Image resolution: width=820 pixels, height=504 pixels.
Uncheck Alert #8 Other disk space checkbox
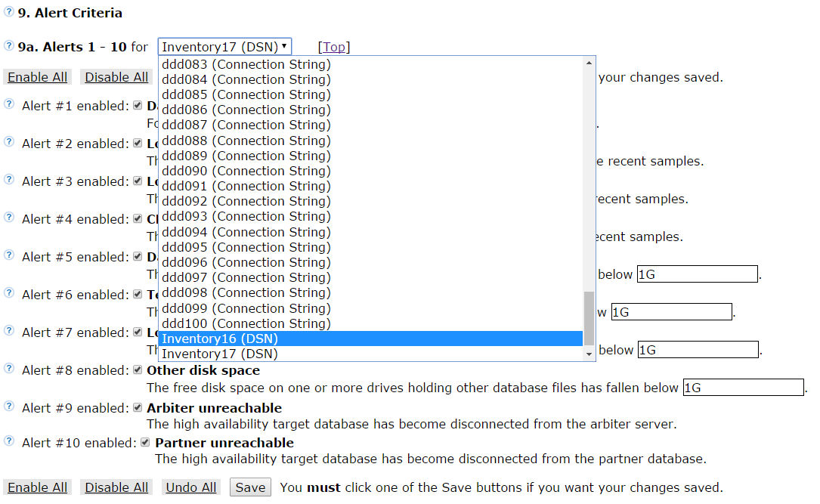tap(138, 370)
